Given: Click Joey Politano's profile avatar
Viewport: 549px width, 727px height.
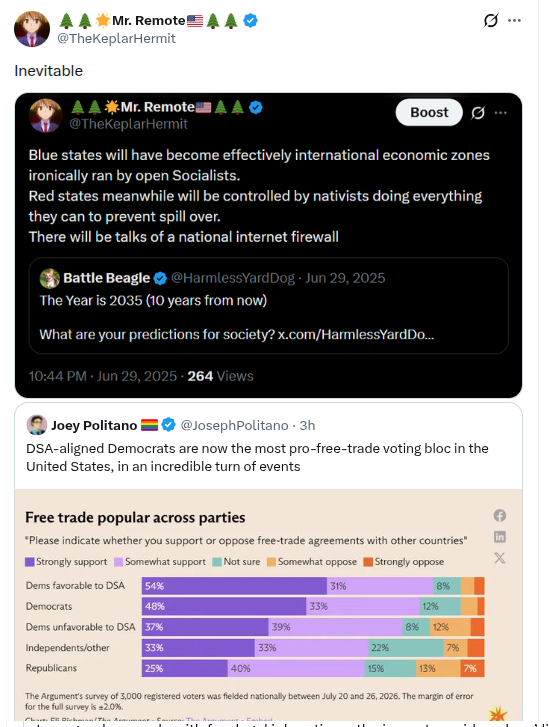Looking at the screenshot, I should (x=37, y=425).
